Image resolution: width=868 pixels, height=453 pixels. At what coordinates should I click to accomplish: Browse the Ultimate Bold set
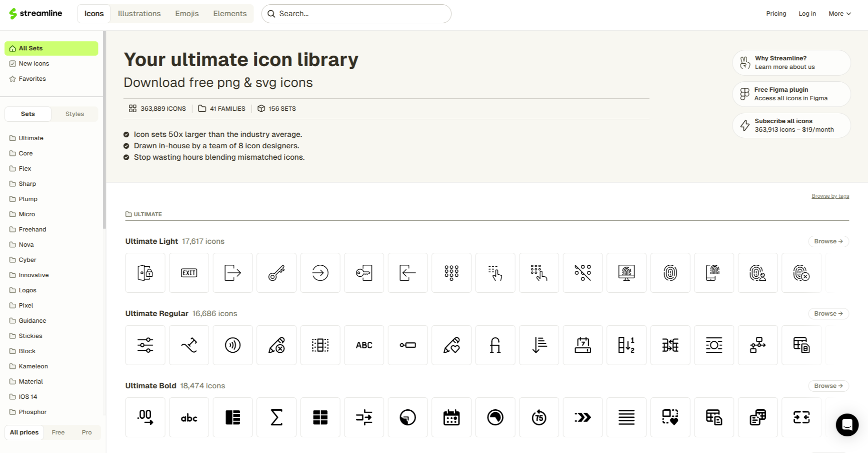click(829, 386)
